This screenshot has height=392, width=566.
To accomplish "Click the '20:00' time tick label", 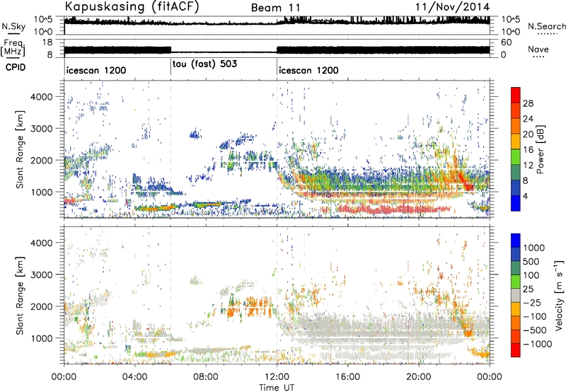I will (419, 377).
